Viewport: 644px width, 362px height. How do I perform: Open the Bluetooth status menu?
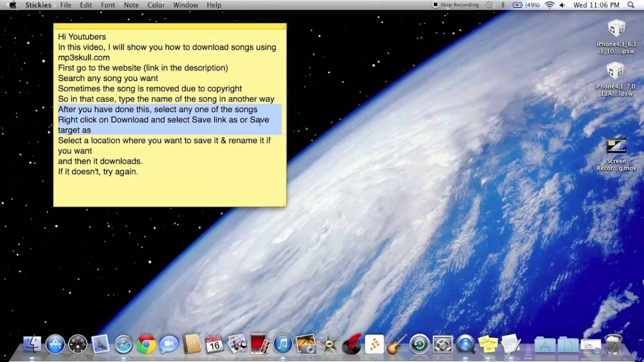502,5
